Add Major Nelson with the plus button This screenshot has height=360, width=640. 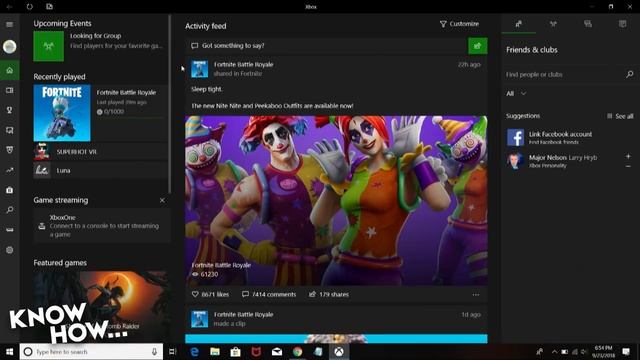628,156
